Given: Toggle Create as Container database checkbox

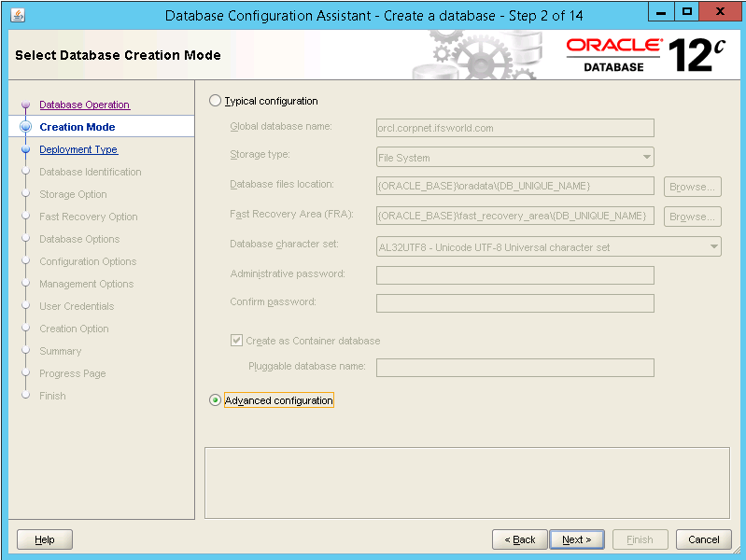Looking at the screenshot, I should point(236,341).
